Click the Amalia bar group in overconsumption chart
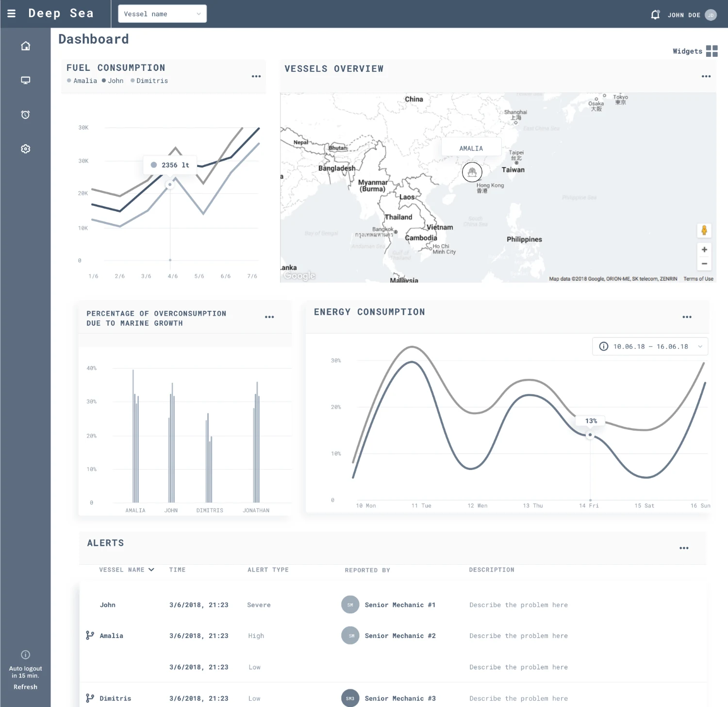728x707 pixels. [x=135, y=436]
